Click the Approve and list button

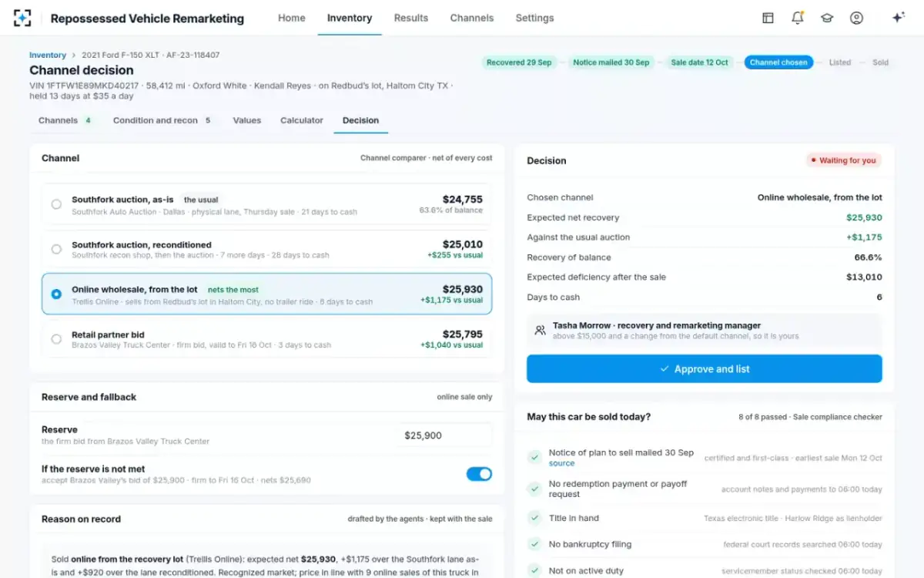705,369
